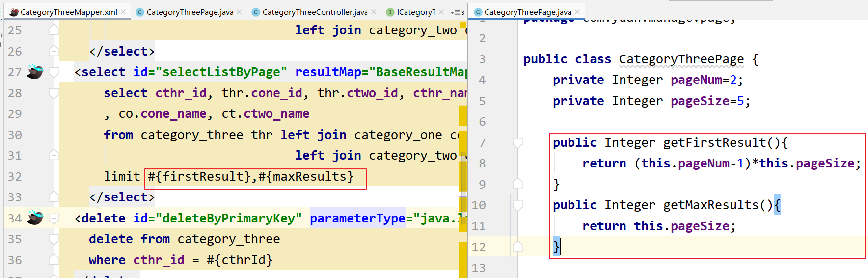Click the highlighted parameterType attribute
This screenshot has width=868, height=278.
[357, 218]
